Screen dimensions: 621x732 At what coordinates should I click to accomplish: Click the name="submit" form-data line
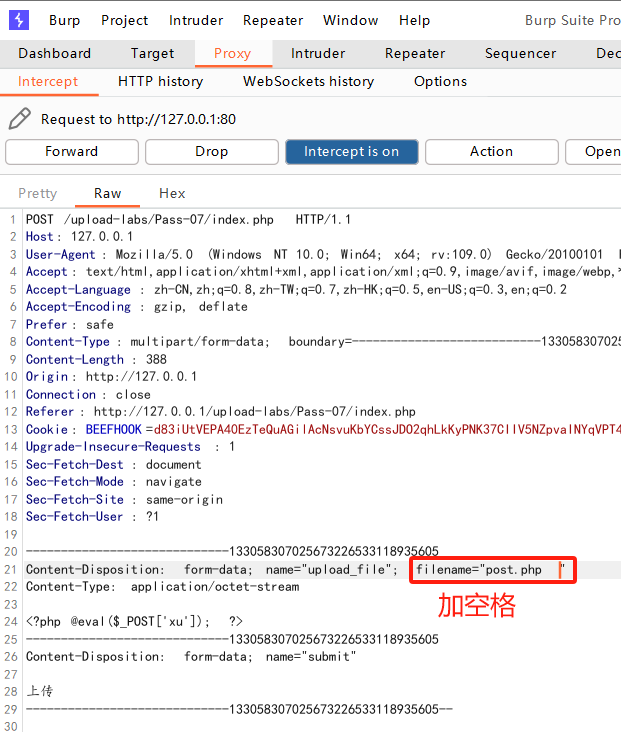pyautogui.click(x=191, y=657)
